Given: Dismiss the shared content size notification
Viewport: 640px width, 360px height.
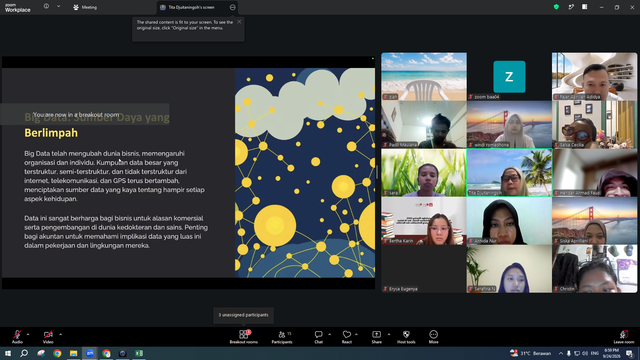Looking at the screenshot, I should pyautogui.click(x=239, y=22).
